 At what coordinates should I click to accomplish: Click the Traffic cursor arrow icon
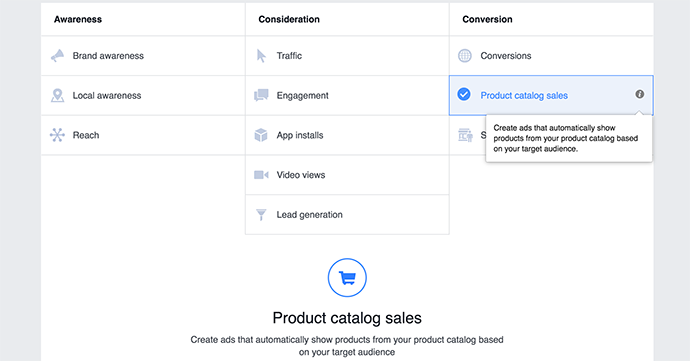261,56
